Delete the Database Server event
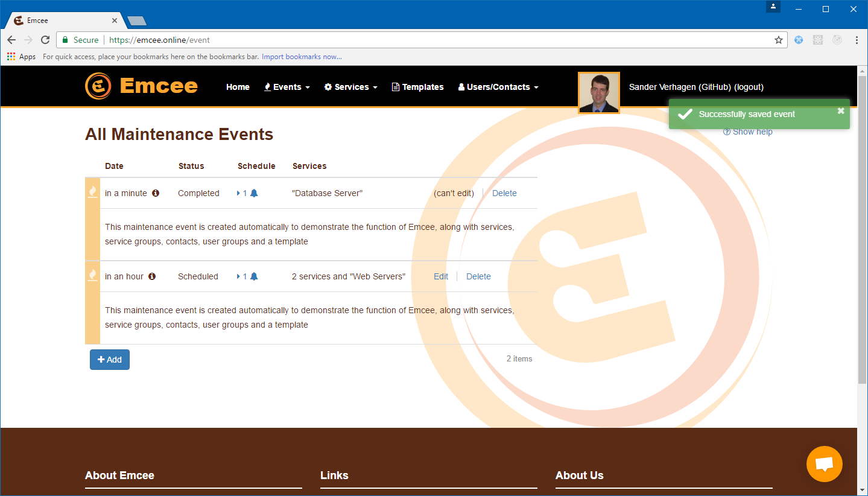868x496 pixels. click(x=504, y=193)
